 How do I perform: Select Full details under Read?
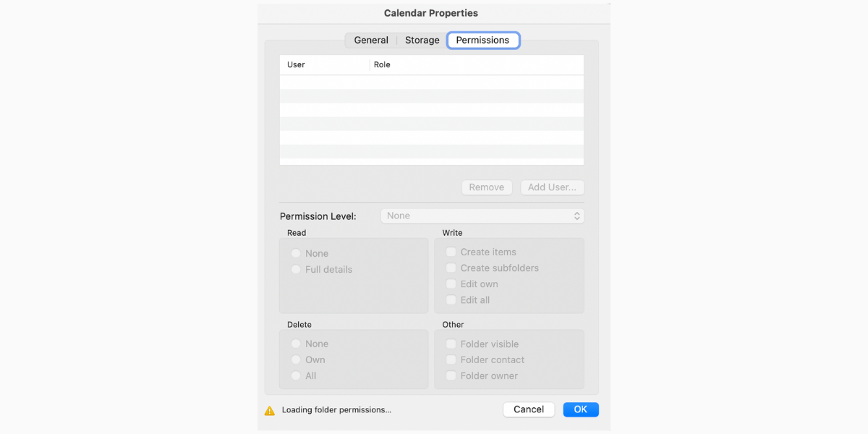pos(295,269)
